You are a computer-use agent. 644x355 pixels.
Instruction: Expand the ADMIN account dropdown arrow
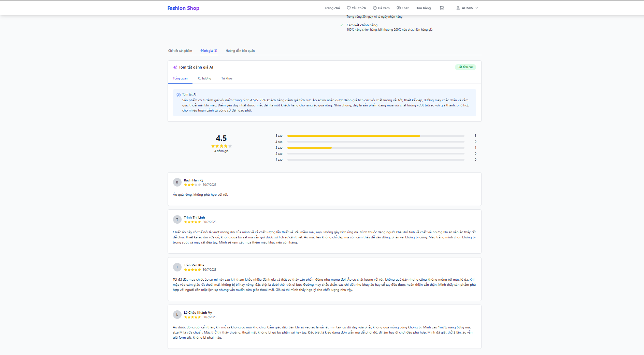click(x=477, y=8)
